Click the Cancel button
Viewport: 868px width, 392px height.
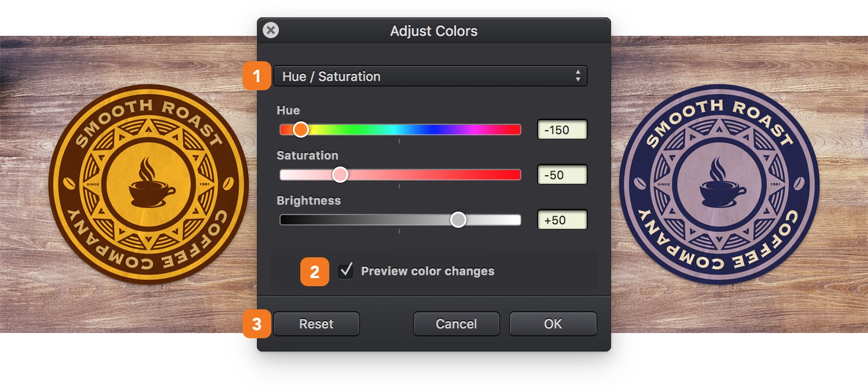pos(457,324)
